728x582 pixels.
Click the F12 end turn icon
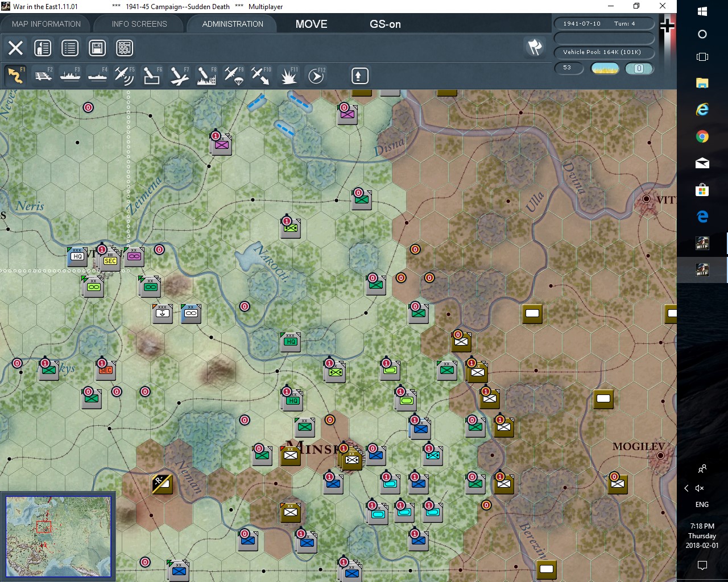(316, 76)
